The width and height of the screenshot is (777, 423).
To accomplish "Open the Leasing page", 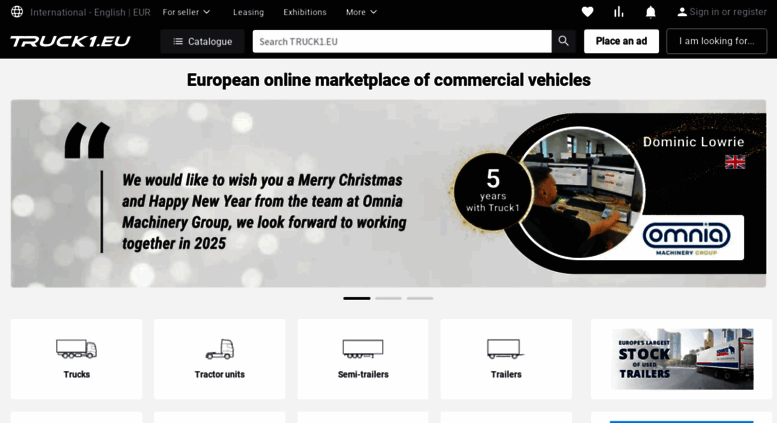I will (x=249, y=12).
